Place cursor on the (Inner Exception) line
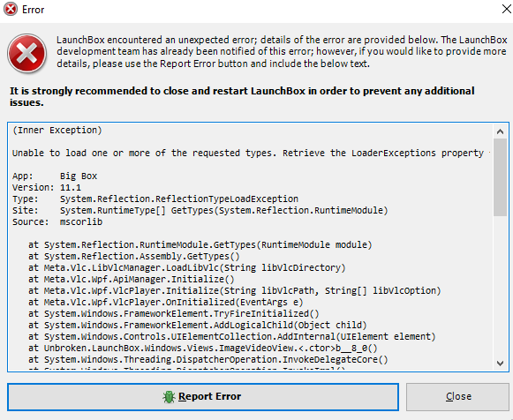The width and height of the screenshot is (513, 420). (x=57, y=130)
